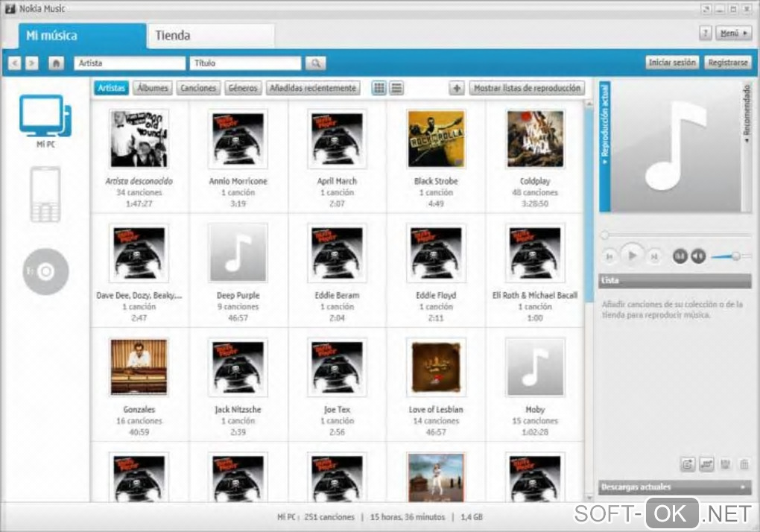Open the Annio Morricone thumbnail

(238, 139)
